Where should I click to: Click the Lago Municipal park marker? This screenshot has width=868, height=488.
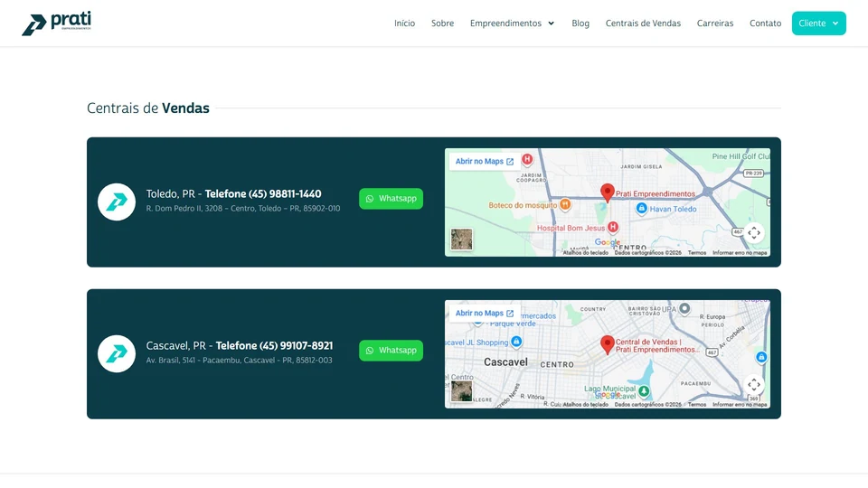[643, 390]
